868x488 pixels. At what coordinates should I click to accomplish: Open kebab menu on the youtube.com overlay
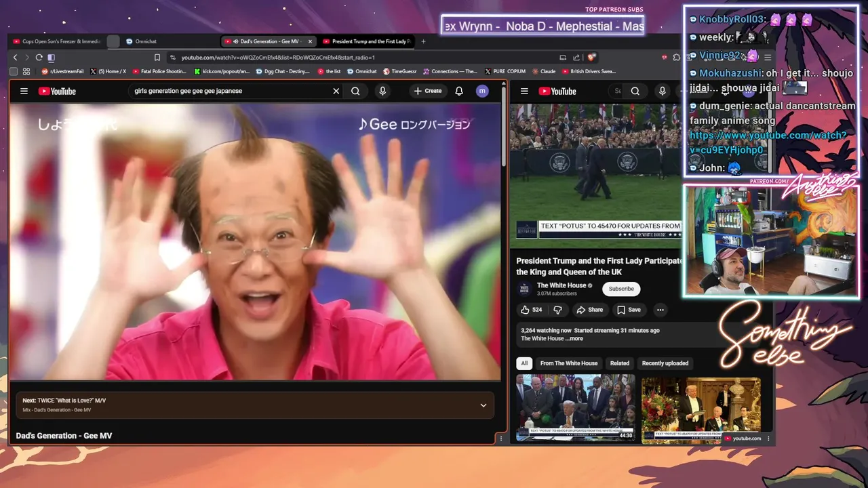click(768, 439)
